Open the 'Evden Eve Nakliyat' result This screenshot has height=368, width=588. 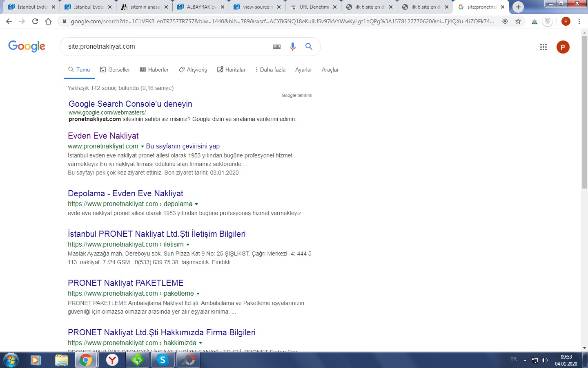point(103,136)
